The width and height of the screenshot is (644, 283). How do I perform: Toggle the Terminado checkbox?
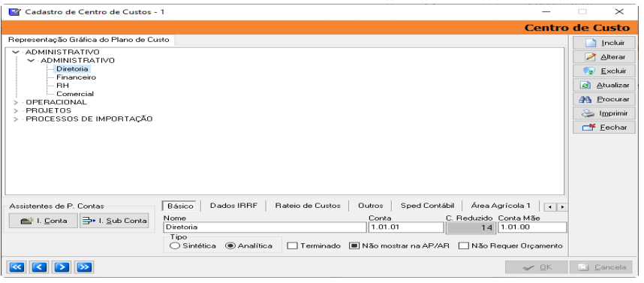(292, 246)
